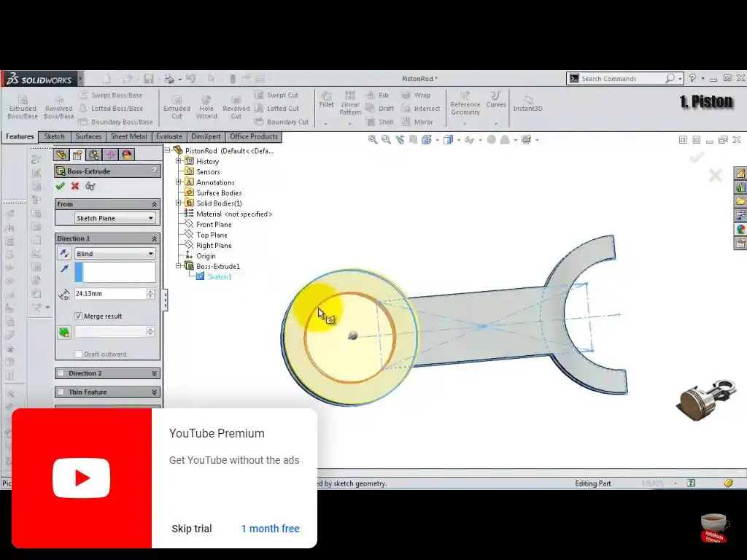Click Skip trial in YouTube Premium popup
Viewport: 747px width, 560px height.
coord(192,529)
